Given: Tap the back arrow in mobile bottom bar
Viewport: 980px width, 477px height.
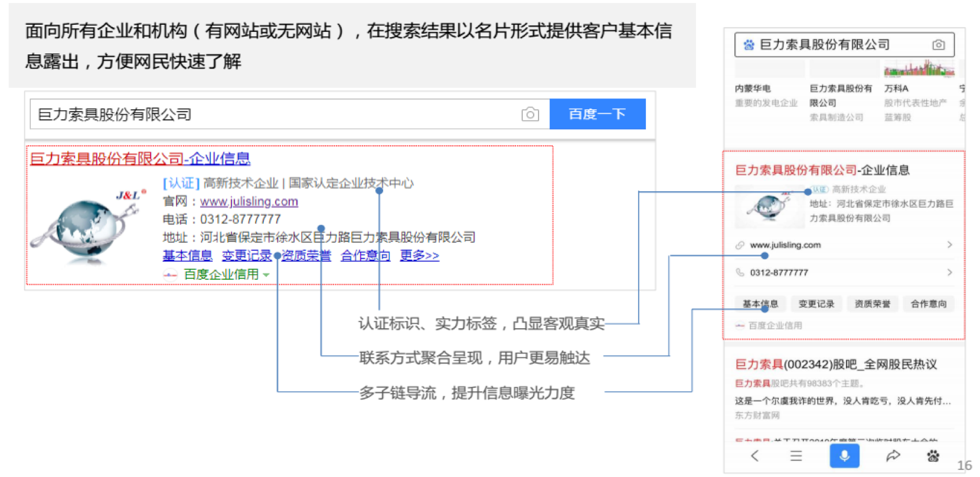Looking at the screenshot, I should tap(754, 456).
